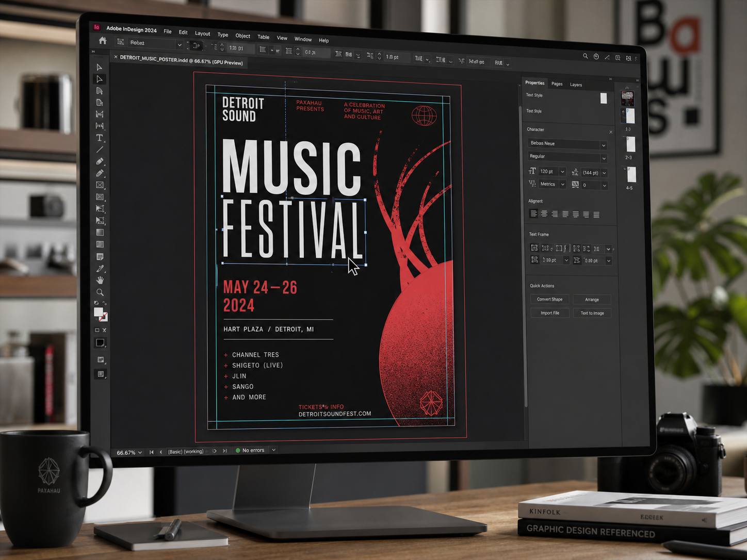Click the Home icon

pyautogui.click(x=103, y=41)
